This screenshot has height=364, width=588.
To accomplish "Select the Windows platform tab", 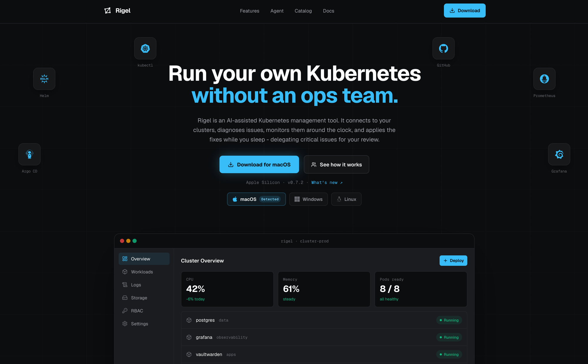I will tap(308, 199).
